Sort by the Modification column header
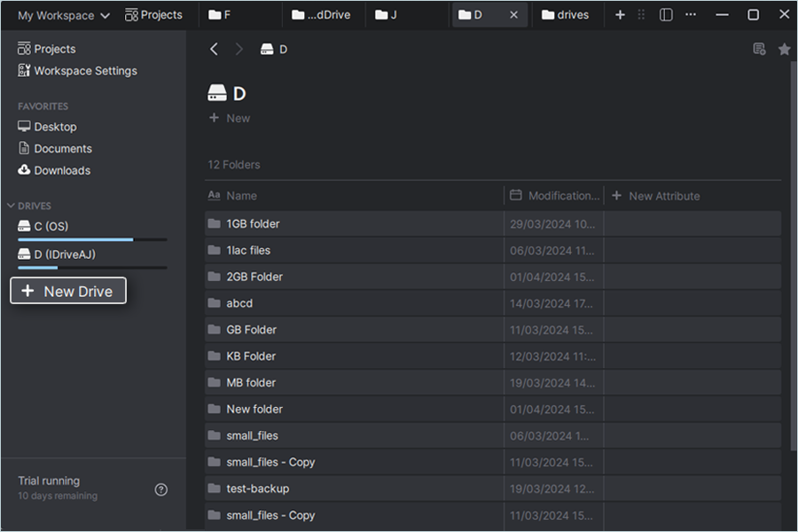 point(555,196)
